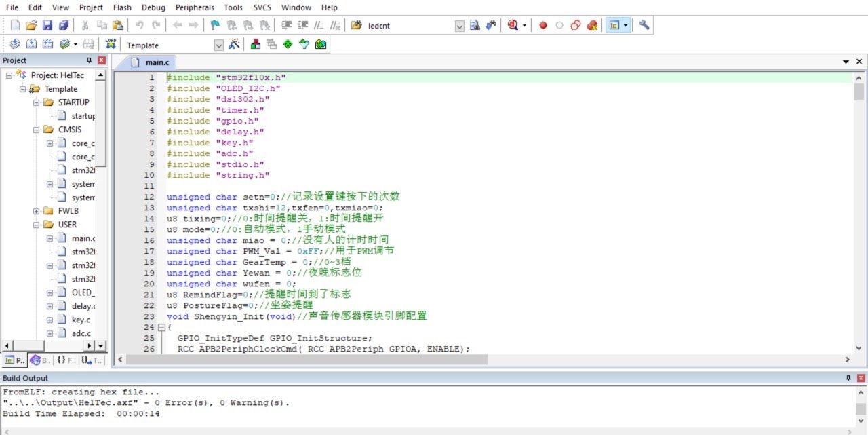Image resolution: width=868 pixels, height=435 pixels.
Task: Expand the FWLB folder in project tree
Action: coord(37,211)
